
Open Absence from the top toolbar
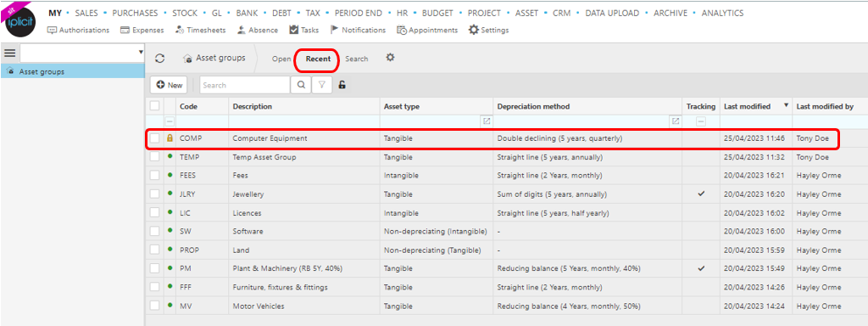click(x=258, y=30)
